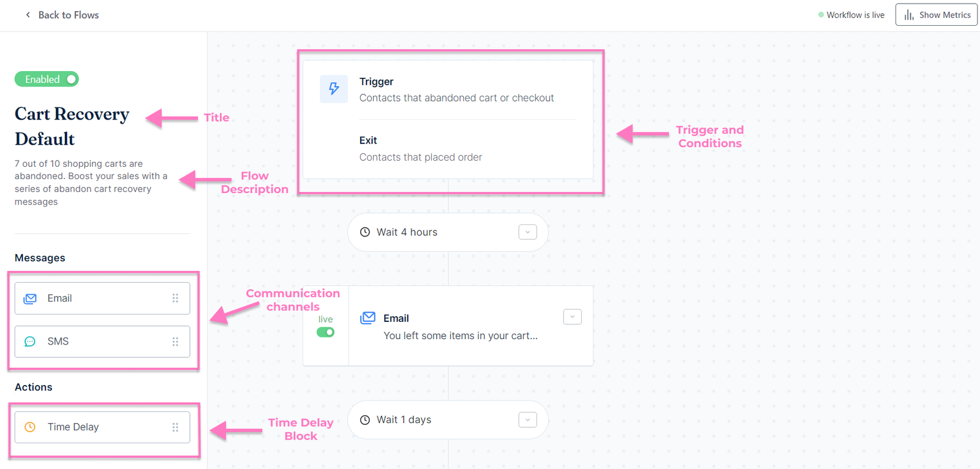Click the clock icon on Wait 1 days
Screen dimensions: 980x469
click(x=365, y=420)
